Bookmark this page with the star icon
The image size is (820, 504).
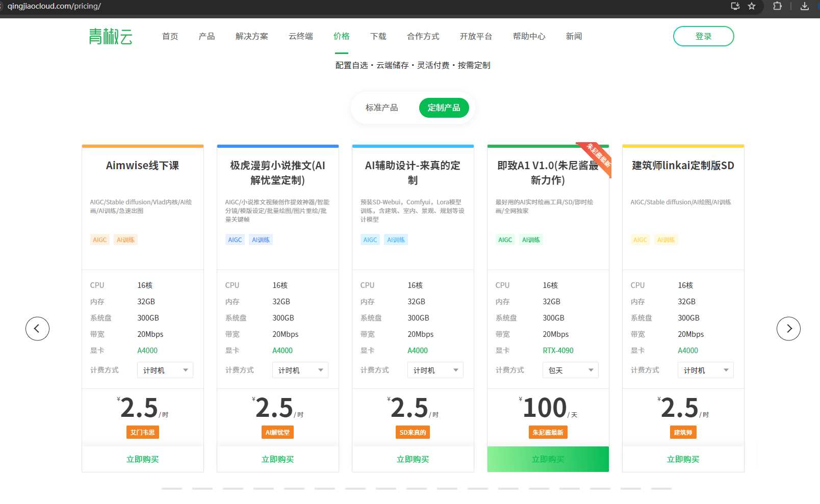(x=752, y=6)
